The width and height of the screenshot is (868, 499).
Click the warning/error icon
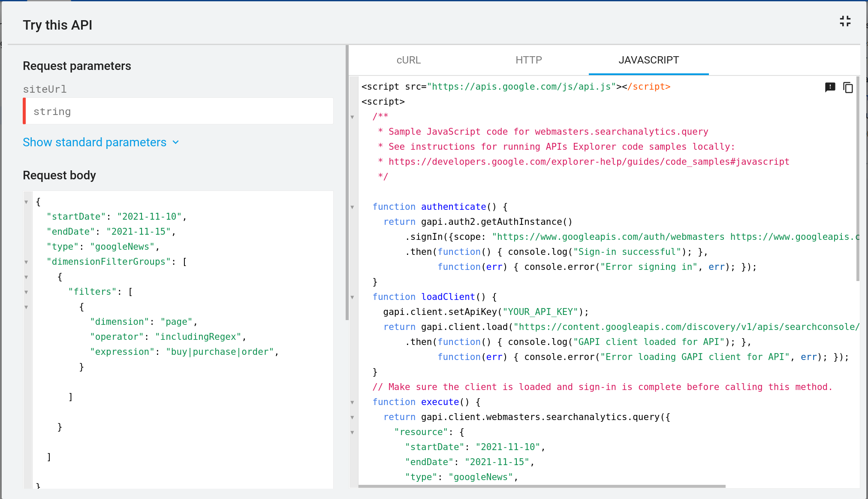pyautogui.click(x=830, y=87)
